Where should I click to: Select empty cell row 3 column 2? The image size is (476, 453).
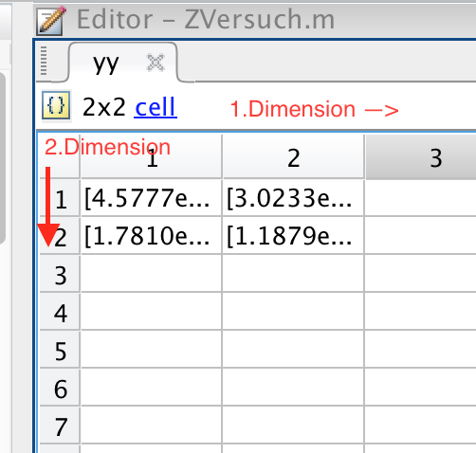(293, 274)
